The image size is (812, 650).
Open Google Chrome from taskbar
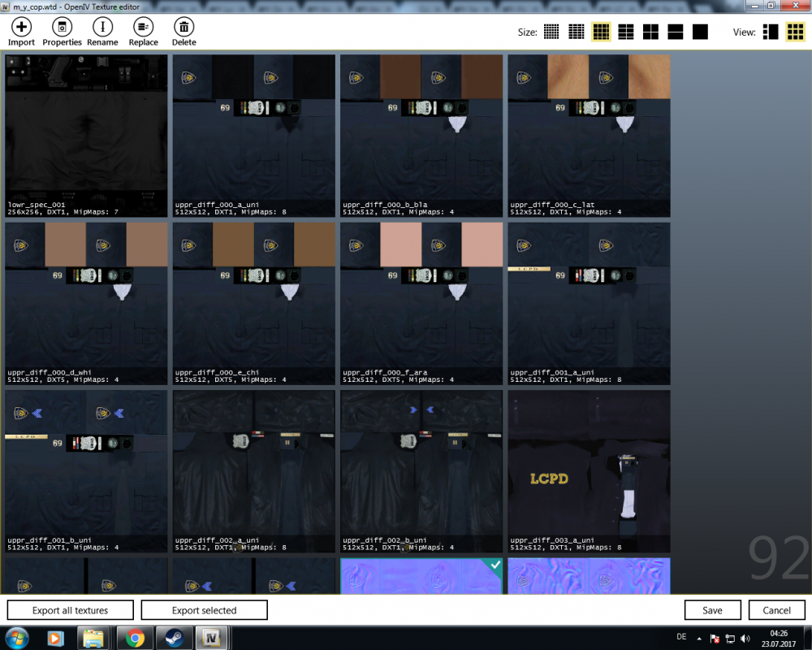(x=135, y=638)
